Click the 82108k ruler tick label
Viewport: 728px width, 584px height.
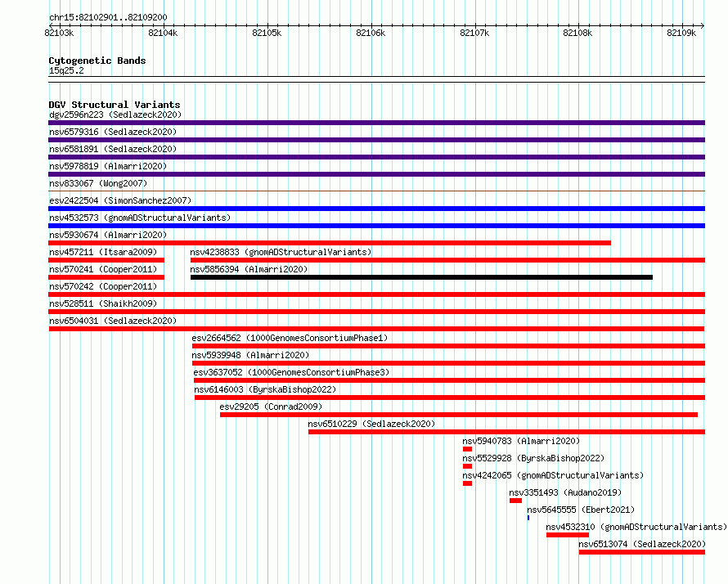coord(577,33)
